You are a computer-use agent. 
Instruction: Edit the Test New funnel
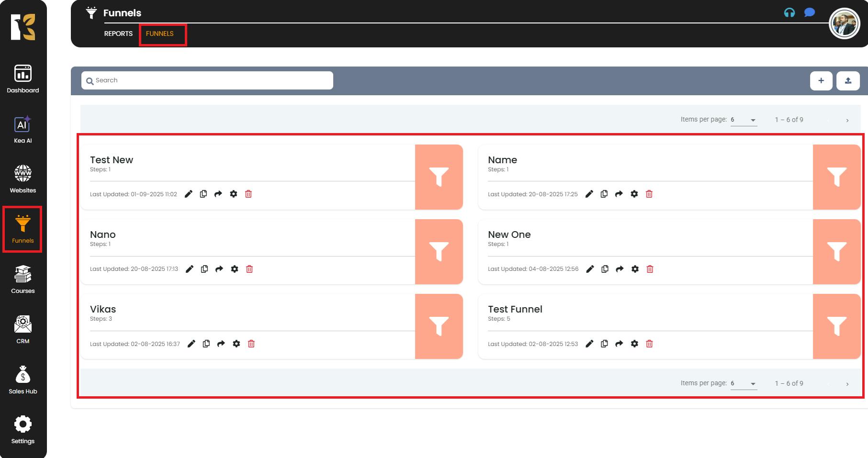click(x=189, y=194)
